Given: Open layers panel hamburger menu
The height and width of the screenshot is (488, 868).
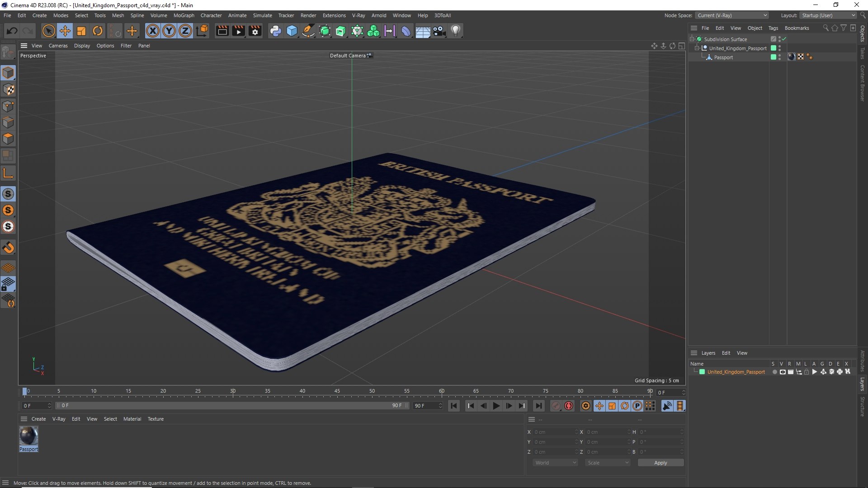Looking at the screenshot, I should [x=693, y=353].
